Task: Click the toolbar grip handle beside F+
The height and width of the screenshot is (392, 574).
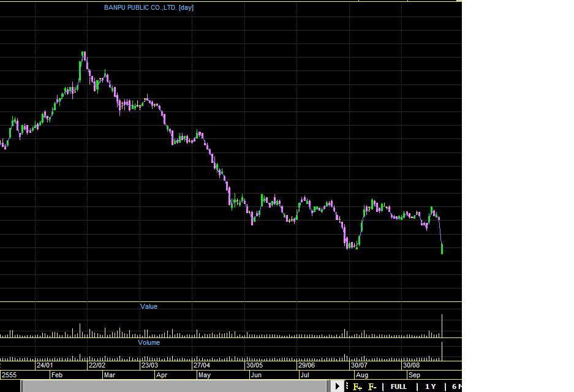Action: 347,386
